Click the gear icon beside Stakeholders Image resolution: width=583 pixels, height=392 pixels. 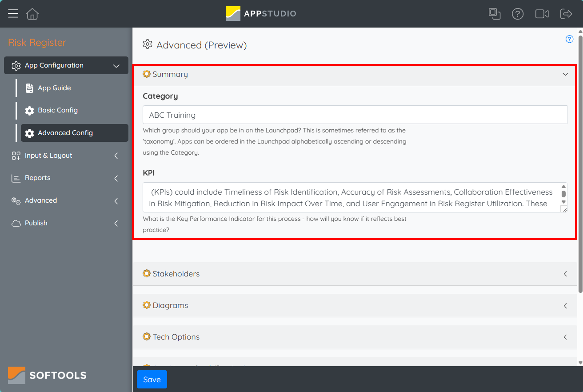[x=147, y=274]
